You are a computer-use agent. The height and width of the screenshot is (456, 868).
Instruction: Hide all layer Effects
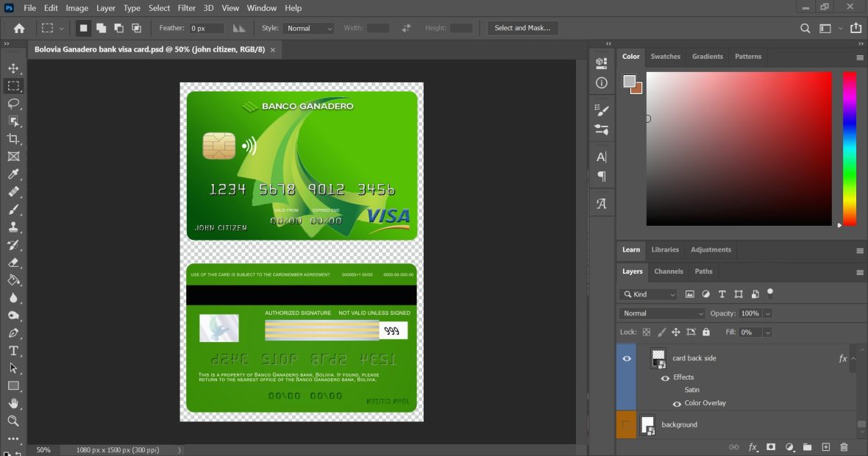tap(665, 377)
